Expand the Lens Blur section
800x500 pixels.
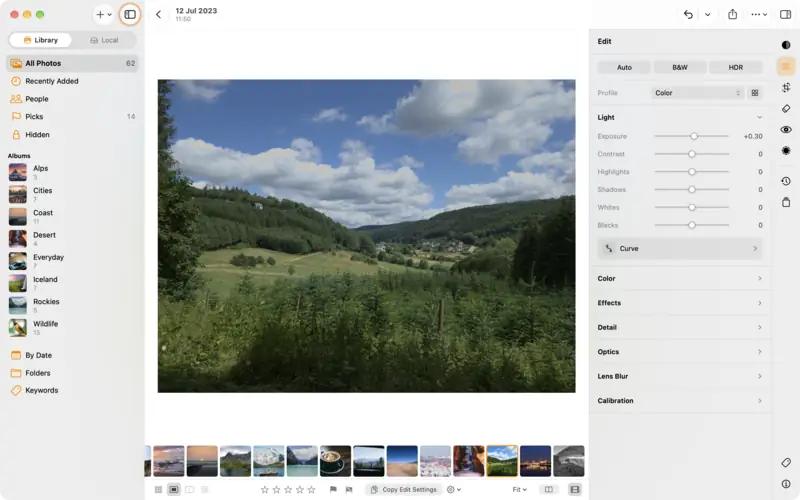pos(680,377)
